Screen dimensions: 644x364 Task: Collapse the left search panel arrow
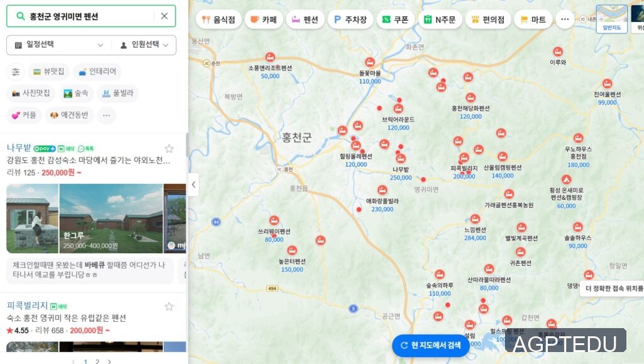pos(194,185)
